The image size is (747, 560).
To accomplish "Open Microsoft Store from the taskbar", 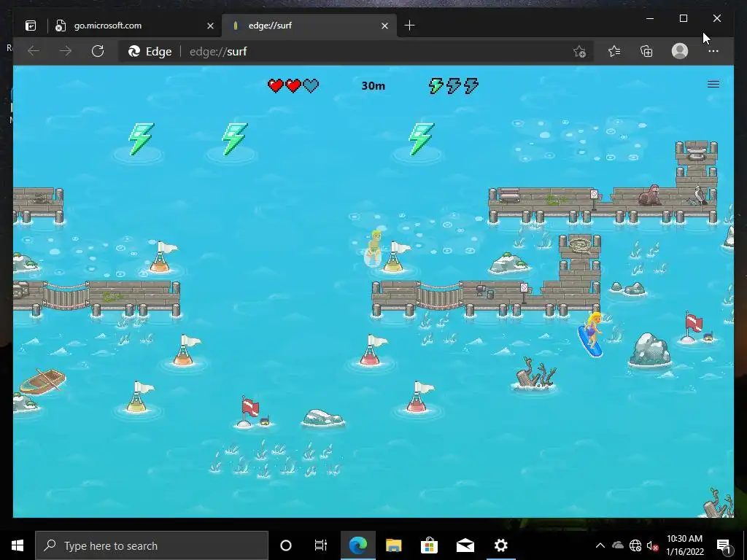I will 429,545.
